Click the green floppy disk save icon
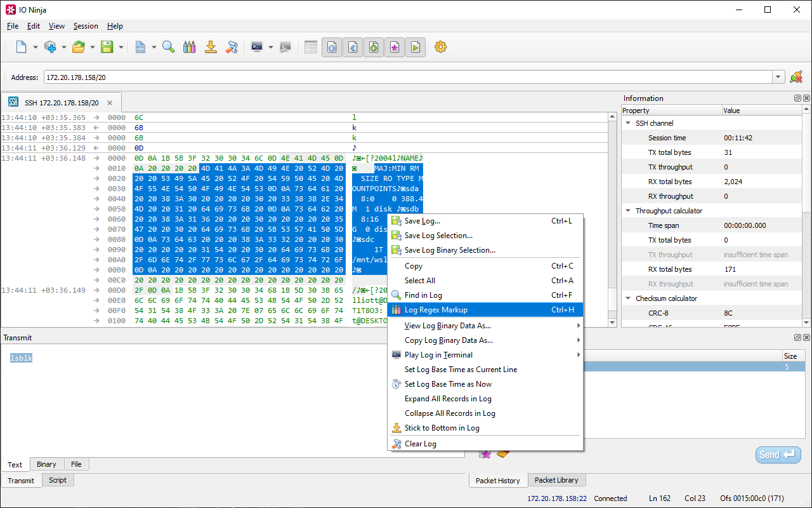The width and height of the screenshot is (812, 508). pos(107,47)
